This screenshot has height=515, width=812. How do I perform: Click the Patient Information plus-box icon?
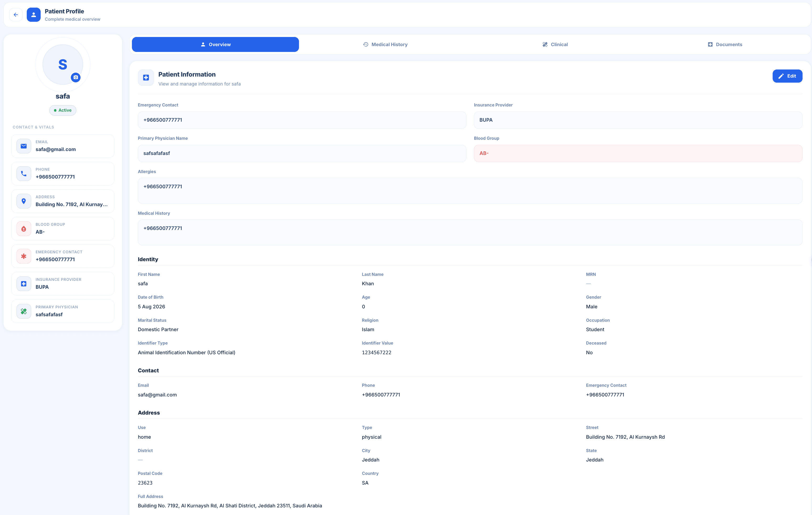click(146, 78)
